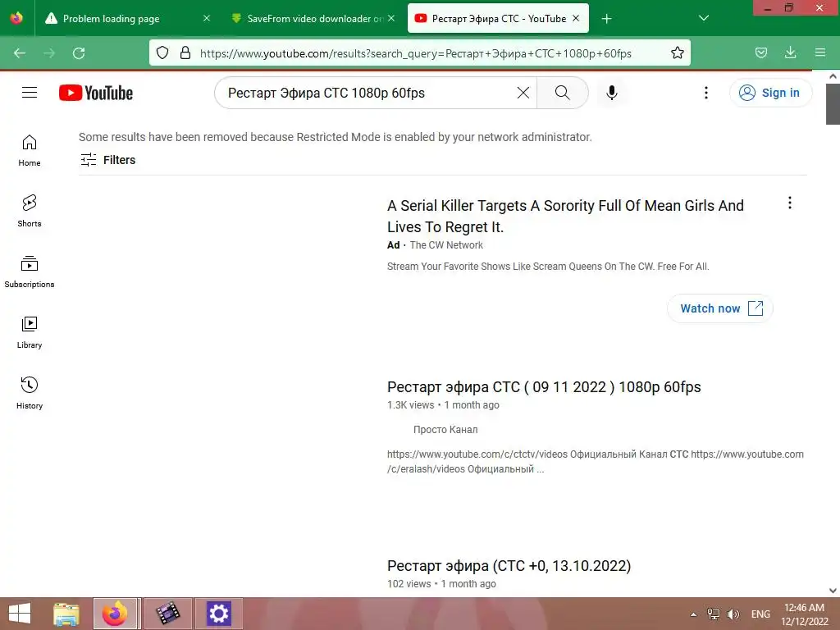Open Library from sidebar
This screenshot has height=630, width=840.
tap(30, 333)
